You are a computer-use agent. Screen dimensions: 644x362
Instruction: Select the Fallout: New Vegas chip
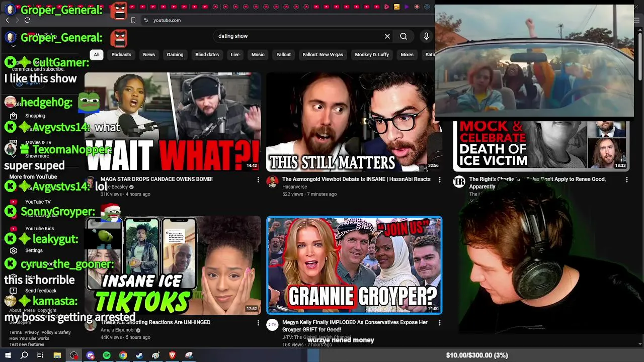tap(323, 54)
